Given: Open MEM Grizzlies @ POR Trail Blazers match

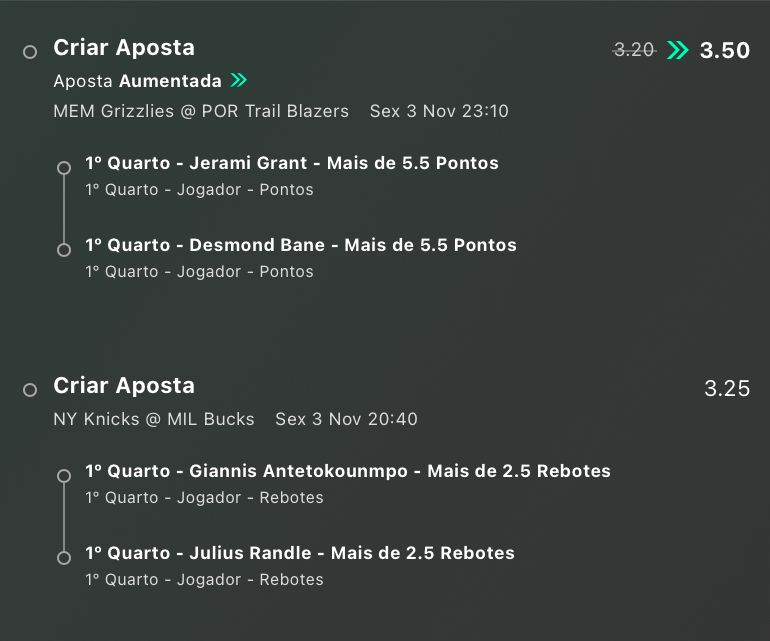Looking at the screenshot, I should tap(201, 111).
